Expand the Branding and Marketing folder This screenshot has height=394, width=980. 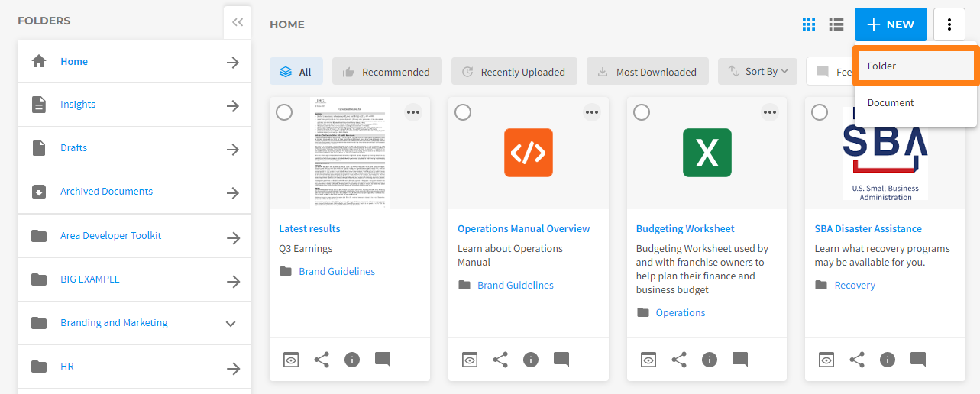coord(231,324)
